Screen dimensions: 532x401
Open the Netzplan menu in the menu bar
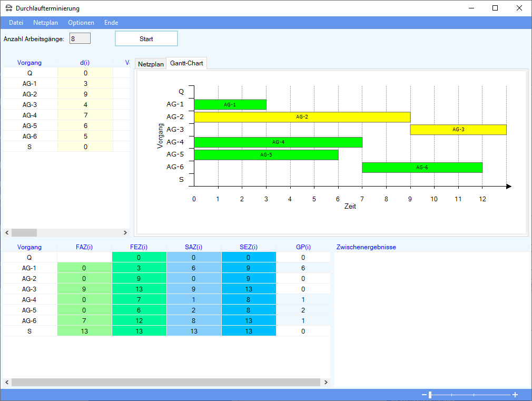46,23
